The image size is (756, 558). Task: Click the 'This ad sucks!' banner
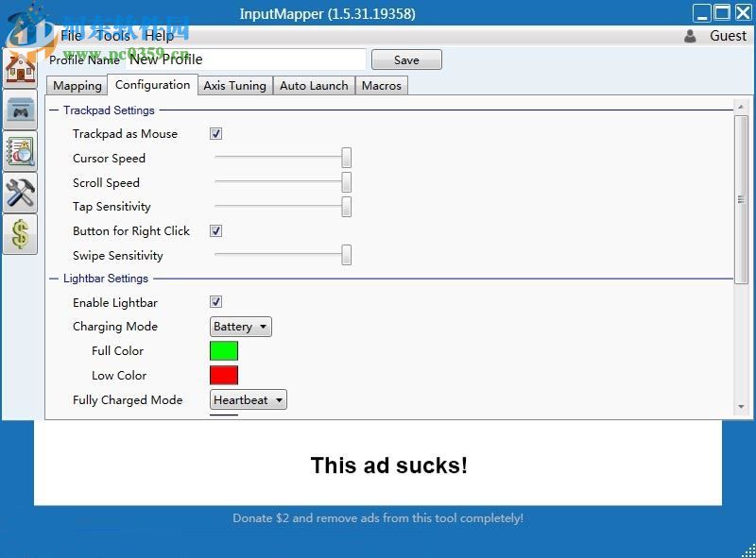[378, 464]
